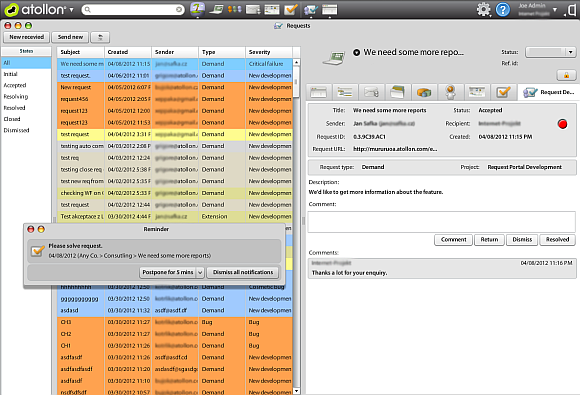Select the Dismissed state filter
580x395 pixels.
click(26, 130)
